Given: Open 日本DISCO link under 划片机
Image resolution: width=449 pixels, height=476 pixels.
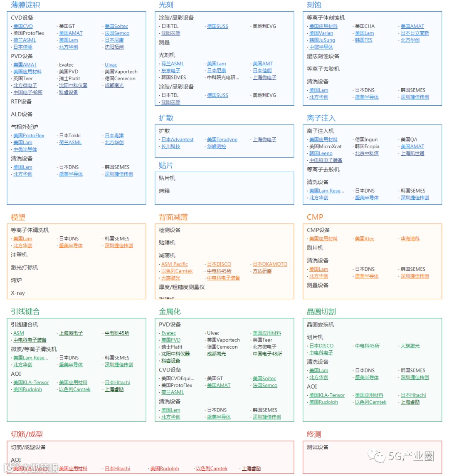Looking at the screenshot, I should [x=321, y=346].
